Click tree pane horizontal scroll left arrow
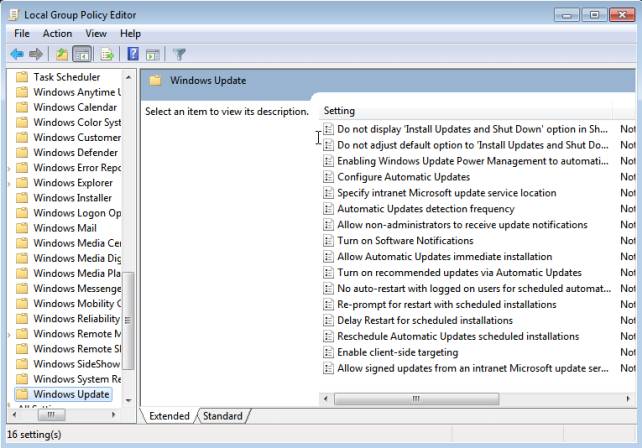This screenshot has width=642, height=448. (x=15, y=415)
